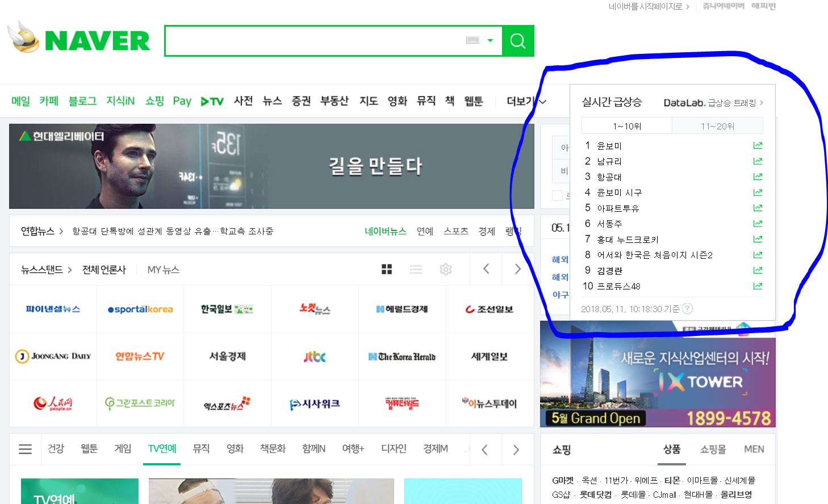Click the help icon next to trending timestamp

point(687,309)
